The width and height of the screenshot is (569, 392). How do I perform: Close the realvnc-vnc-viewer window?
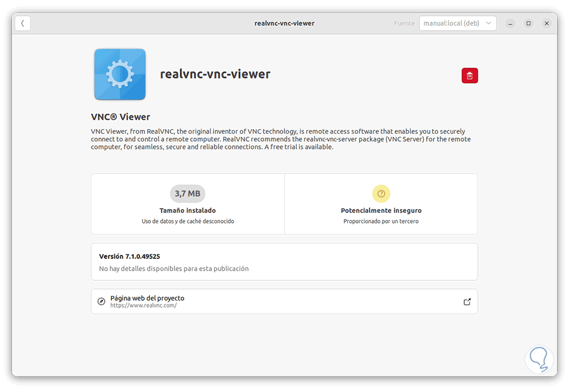coord(546,23)
